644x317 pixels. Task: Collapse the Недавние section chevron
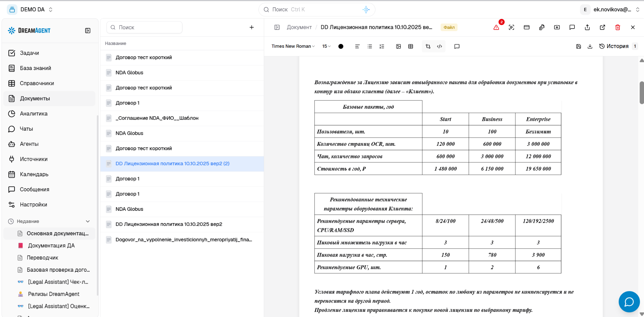[x=88, y=221]
